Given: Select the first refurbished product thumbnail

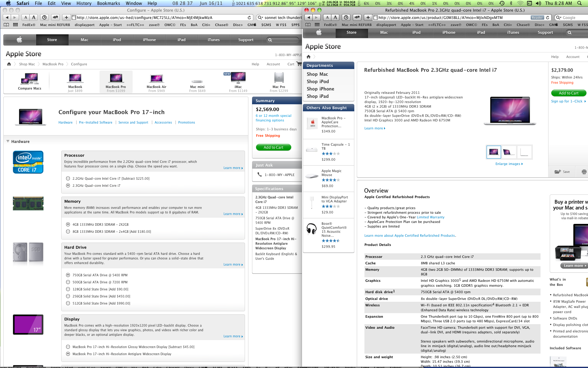Looking at the screenshot, I should click(x=494, y=152).
